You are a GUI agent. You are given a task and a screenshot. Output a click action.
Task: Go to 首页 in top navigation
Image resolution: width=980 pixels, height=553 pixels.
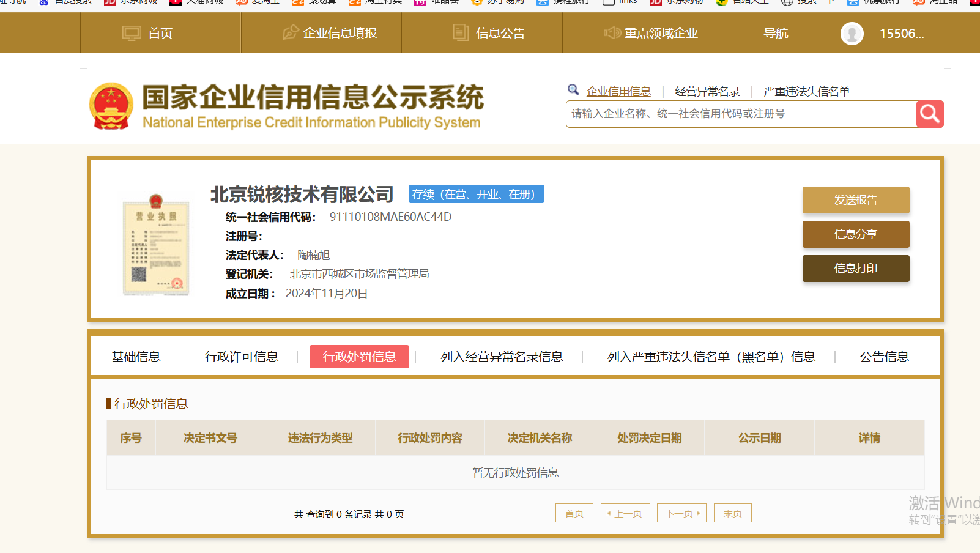149,33
